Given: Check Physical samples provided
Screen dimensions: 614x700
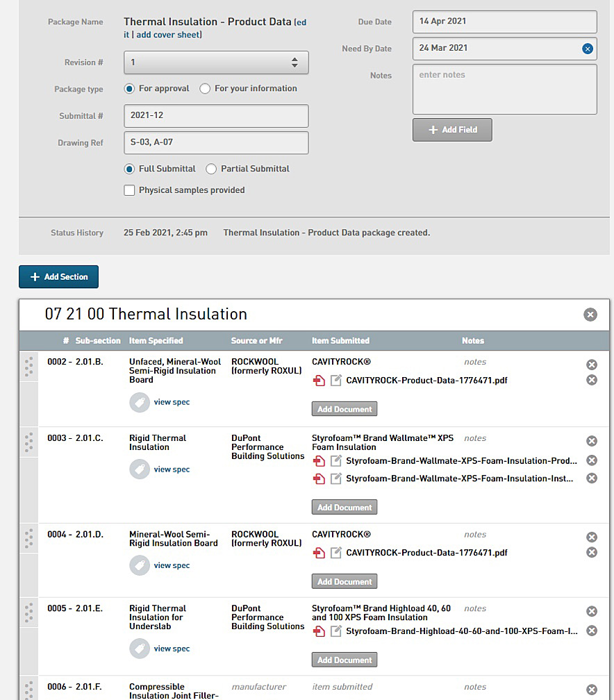Looking at the screenshot, I should 129,190.
